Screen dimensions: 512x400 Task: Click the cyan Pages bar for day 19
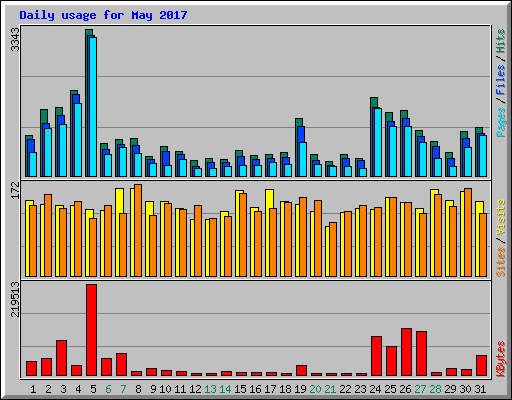303,159
